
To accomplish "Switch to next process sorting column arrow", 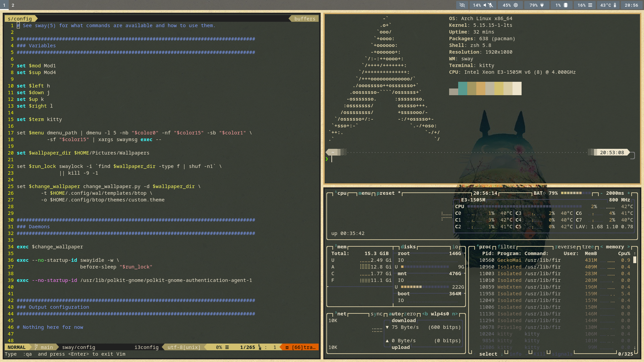I will (629, 247).
